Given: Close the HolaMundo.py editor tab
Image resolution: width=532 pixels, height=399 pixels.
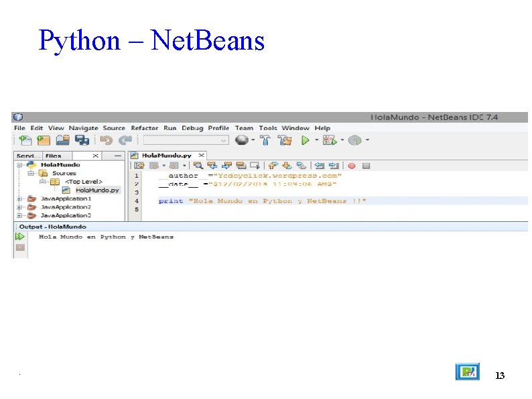Looking at the screenshot, I should (x=202, y=155).
